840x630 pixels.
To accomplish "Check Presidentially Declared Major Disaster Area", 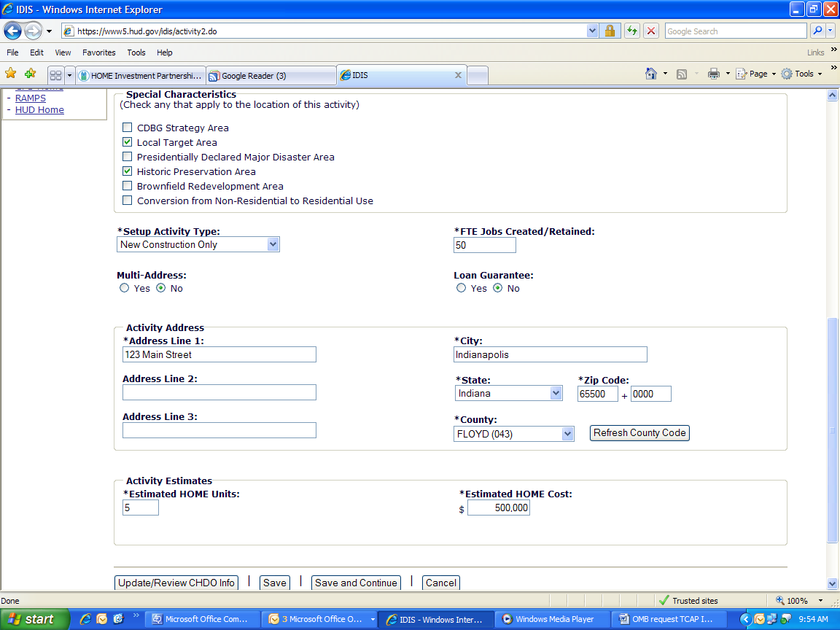I will pos(127,157).
